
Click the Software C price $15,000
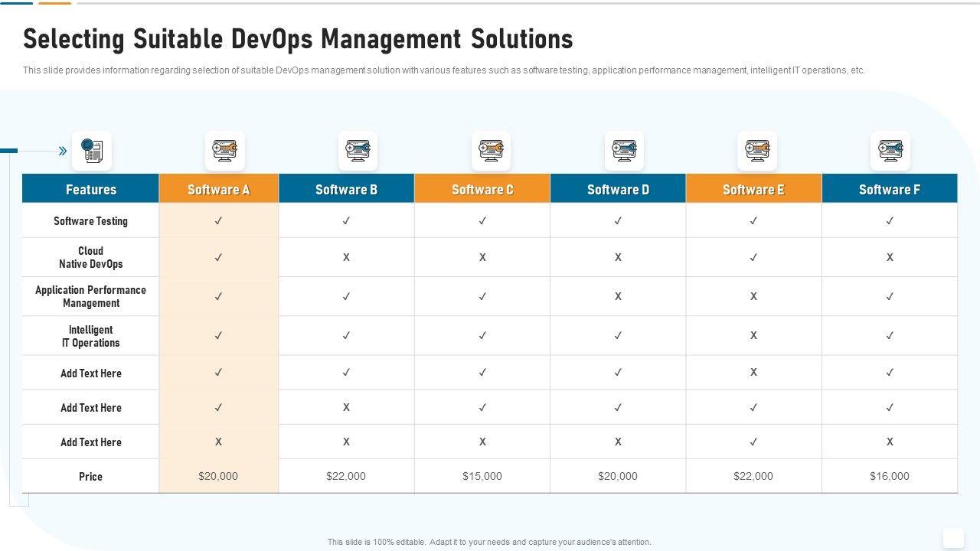coord(482,476)
